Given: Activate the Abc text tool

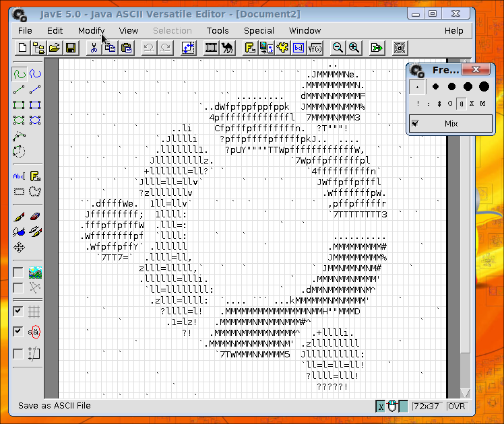Looking at the screenshot, I should pos(20,176).
